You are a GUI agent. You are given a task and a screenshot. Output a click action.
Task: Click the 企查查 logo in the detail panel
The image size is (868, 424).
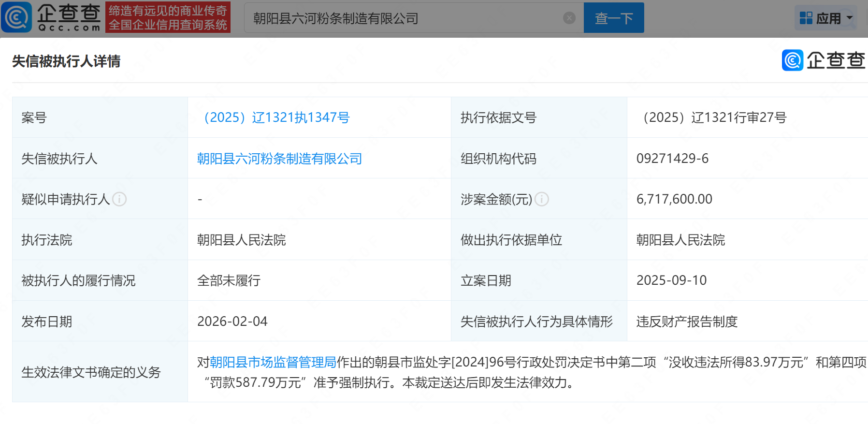[823, 60]
